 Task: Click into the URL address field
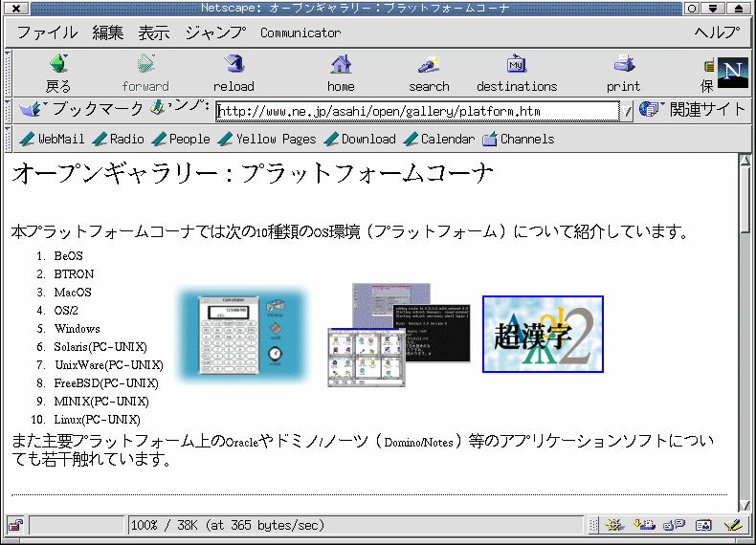coord(417,111)
